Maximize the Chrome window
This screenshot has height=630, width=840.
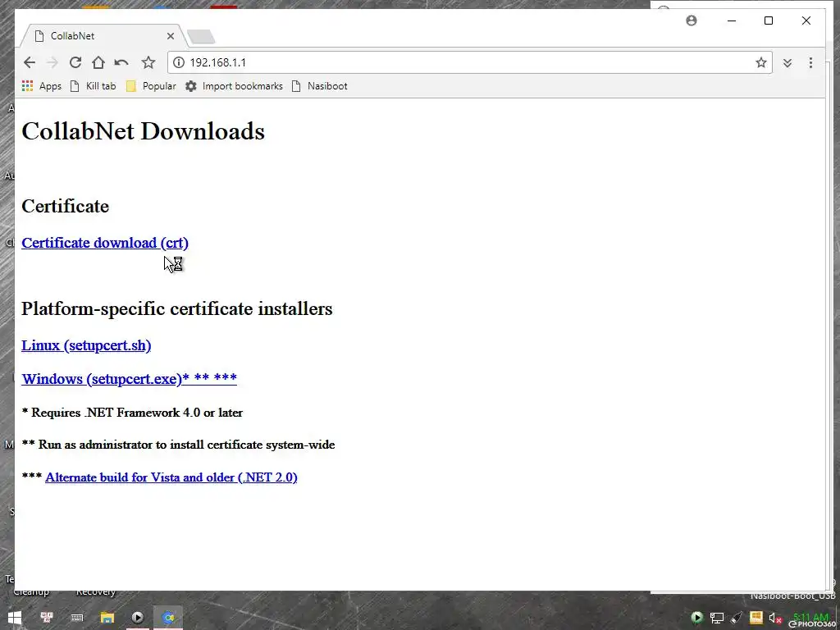[769, 21]
